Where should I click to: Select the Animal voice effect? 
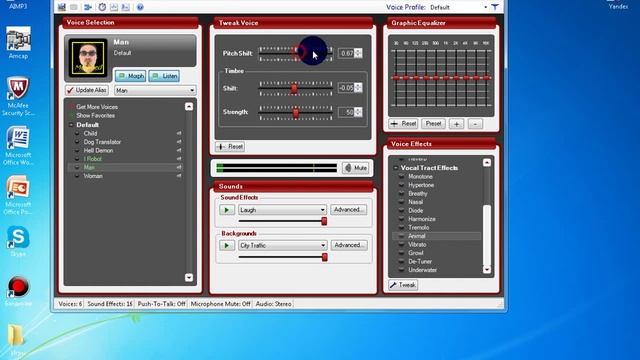click(437, 236)
